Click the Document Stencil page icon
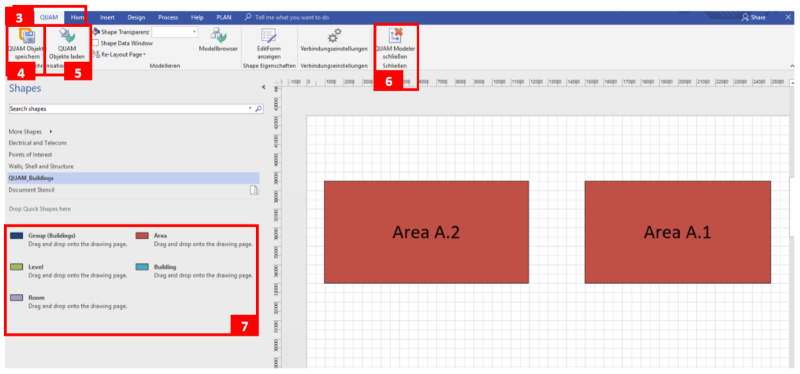 [254, 190]
